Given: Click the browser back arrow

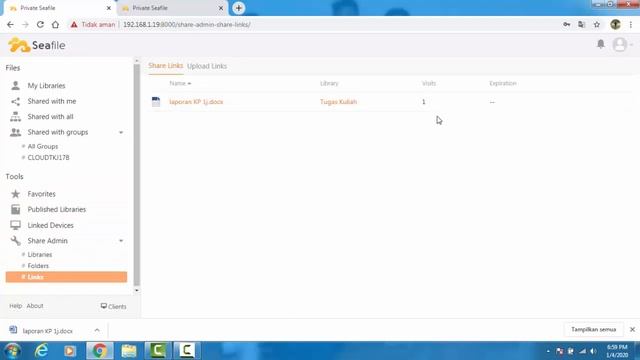Looking at the screenshot, I should pyautogui.click(x=10, y=24).
